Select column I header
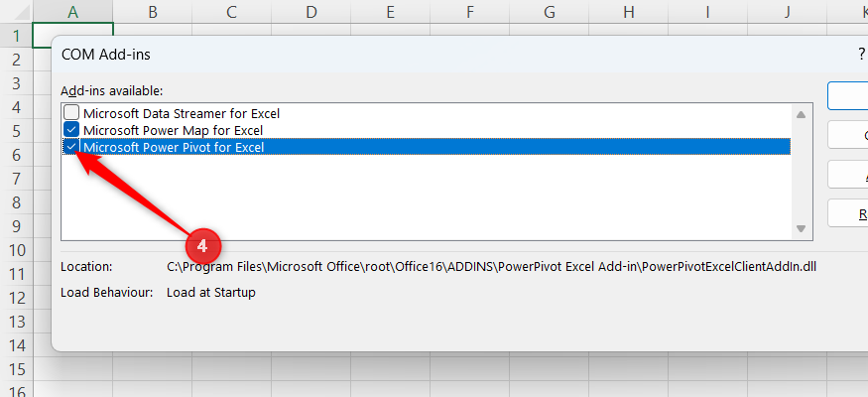 [707, 12]
